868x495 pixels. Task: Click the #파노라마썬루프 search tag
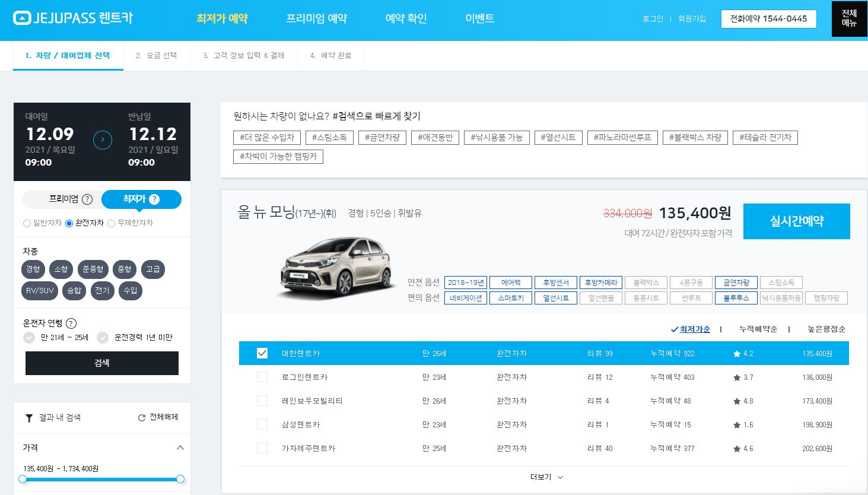623,138
